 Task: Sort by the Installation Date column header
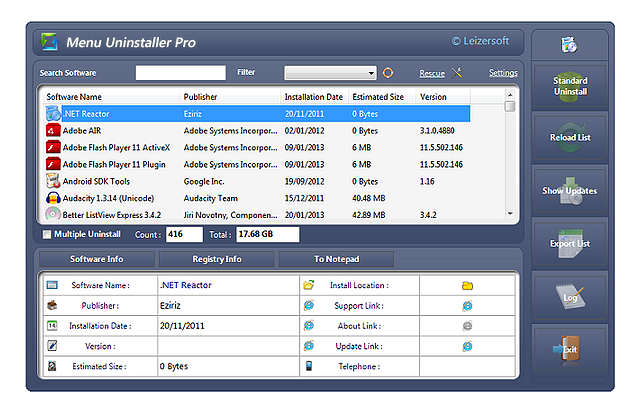314,97
